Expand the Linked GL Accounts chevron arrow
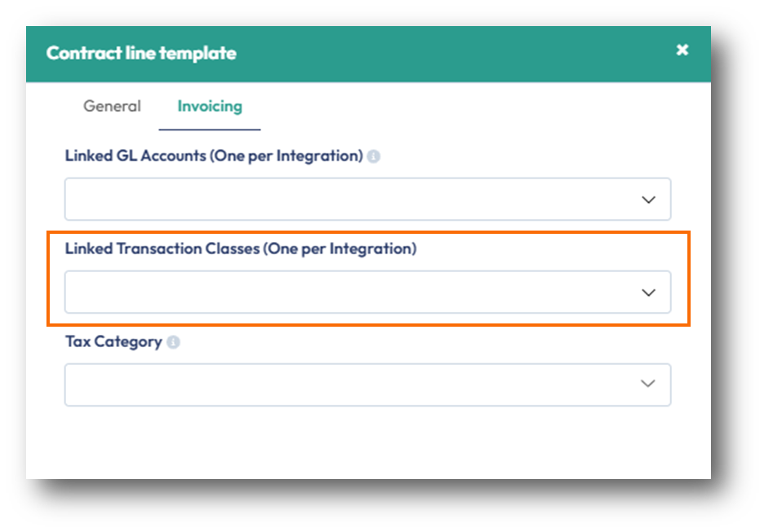 (x=648, y=200)
